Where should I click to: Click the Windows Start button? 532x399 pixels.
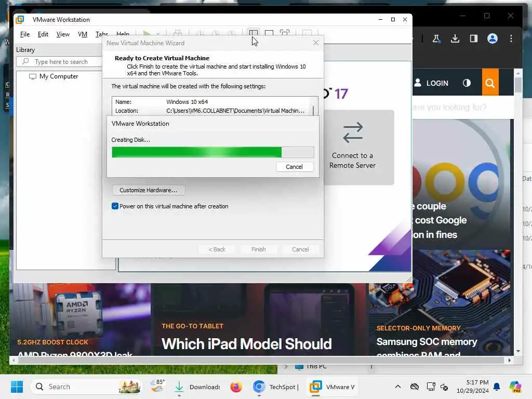(x=17, y=387)
